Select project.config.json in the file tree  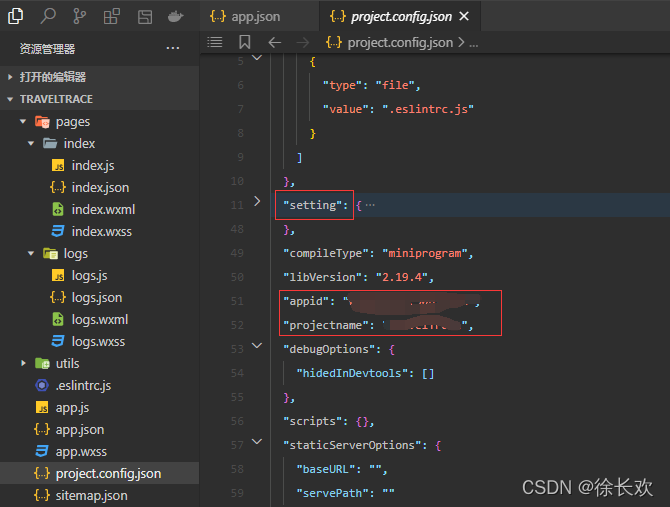(x=100, y=473)
